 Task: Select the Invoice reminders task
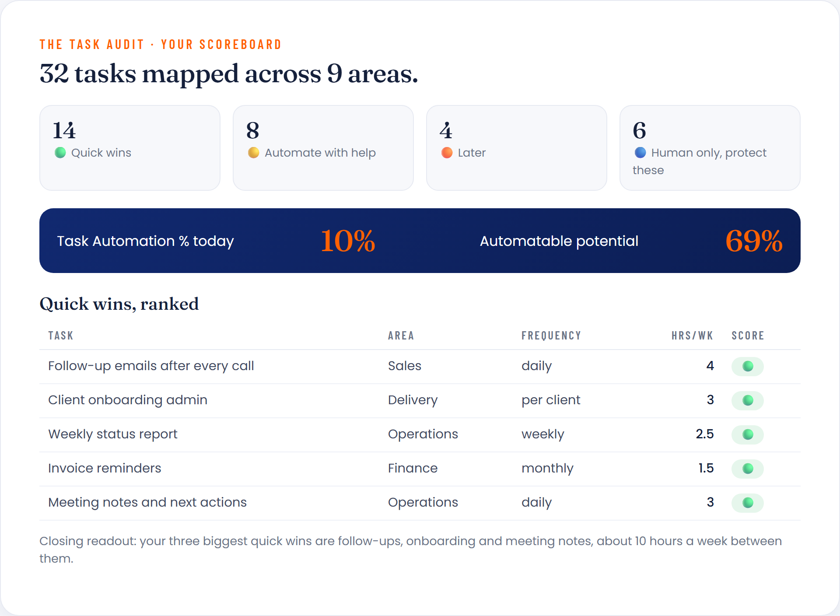(105, 468)
